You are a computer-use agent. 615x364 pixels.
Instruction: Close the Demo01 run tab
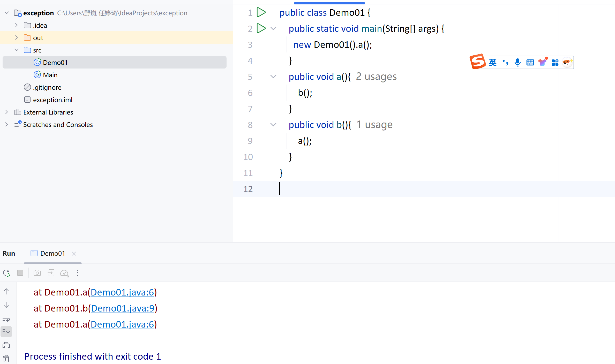74,254
